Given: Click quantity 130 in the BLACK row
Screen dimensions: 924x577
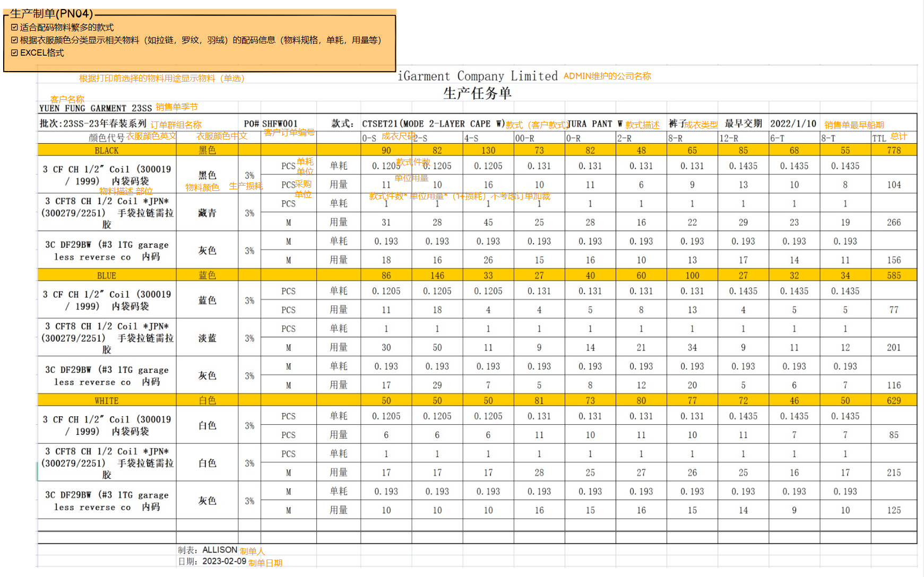Looking at the screenshot, I should (x=488, y=151).
